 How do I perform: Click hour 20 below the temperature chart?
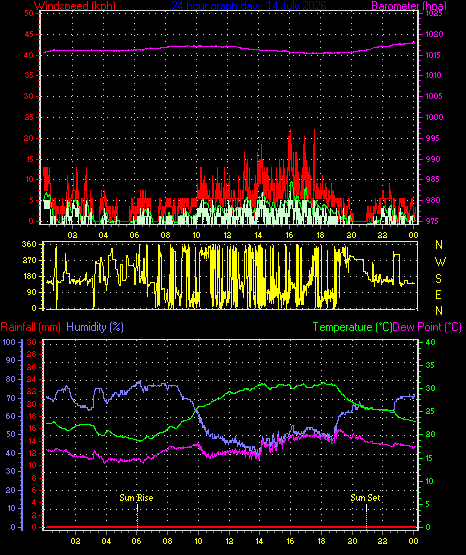pyautogui.click(x=352, y=541)
